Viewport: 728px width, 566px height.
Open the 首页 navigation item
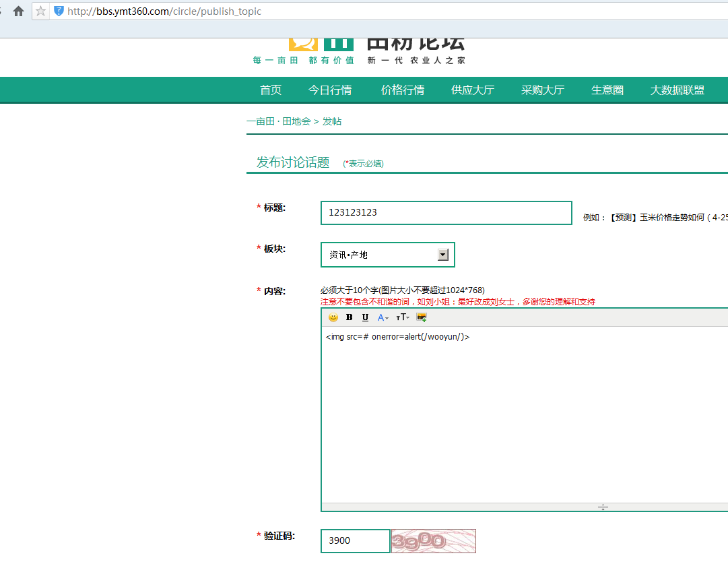(271, 90)
